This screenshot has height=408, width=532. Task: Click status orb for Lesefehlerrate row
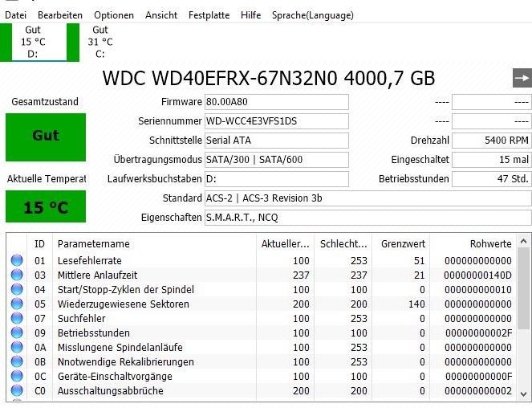(x=17, y=260)
